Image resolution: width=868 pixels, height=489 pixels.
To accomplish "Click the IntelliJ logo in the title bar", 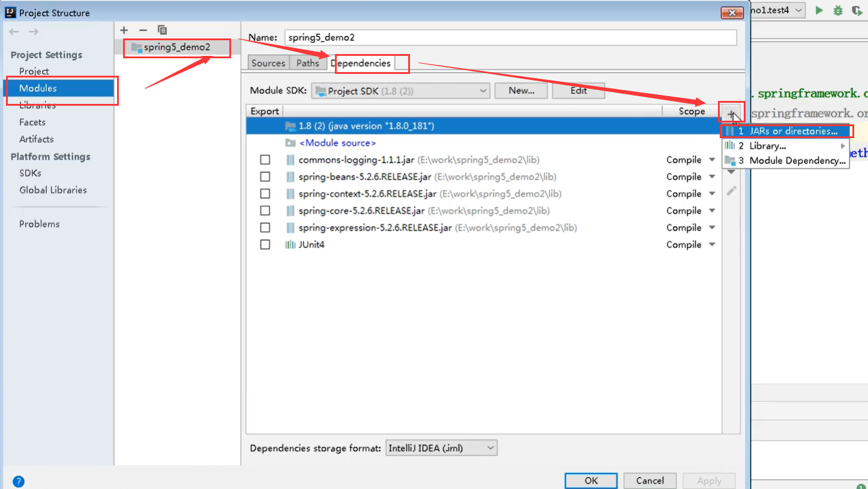I will [10, 12].
